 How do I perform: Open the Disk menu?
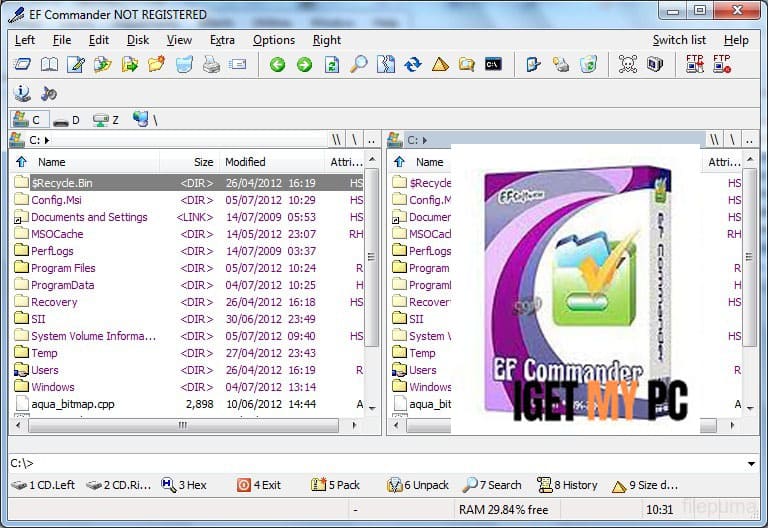[x=138, y=40]
